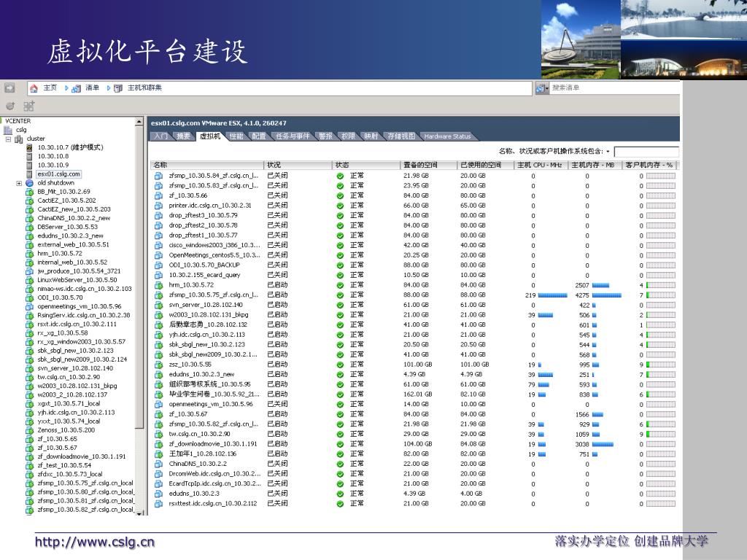Click the 搜索清单 search field
This screenshot has width=747, height=560.
pyautogui.click(x=614, y=88)
